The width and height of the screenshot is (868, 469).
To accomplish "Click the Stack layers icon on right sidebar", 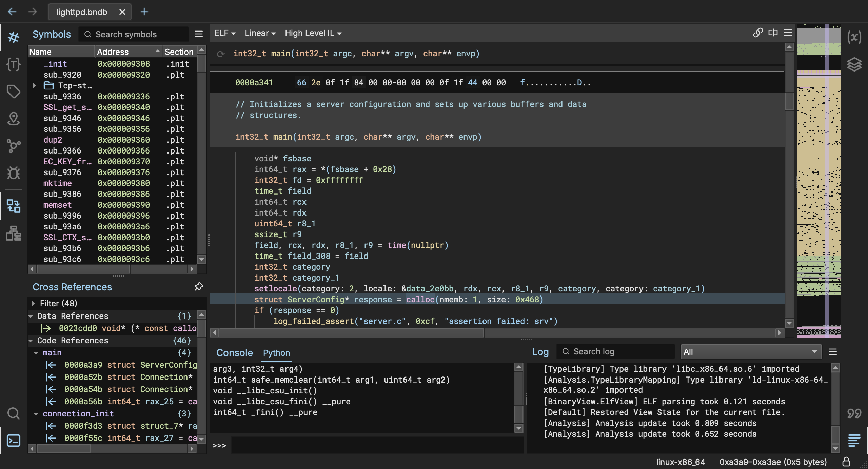I will pyautogui.click(x=854, y=64).
